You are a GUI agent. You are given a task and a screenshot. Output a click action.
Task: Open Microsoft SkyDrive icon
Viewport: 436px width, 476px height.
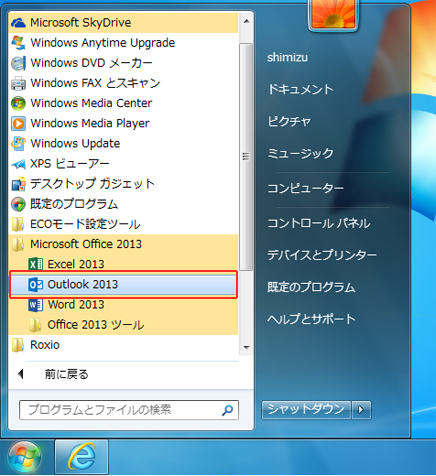(x=18, y=23)
